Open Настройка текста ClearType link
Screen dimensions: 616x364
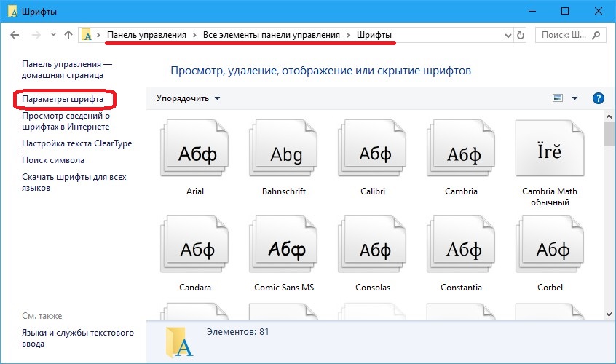(x=77, y=143)
